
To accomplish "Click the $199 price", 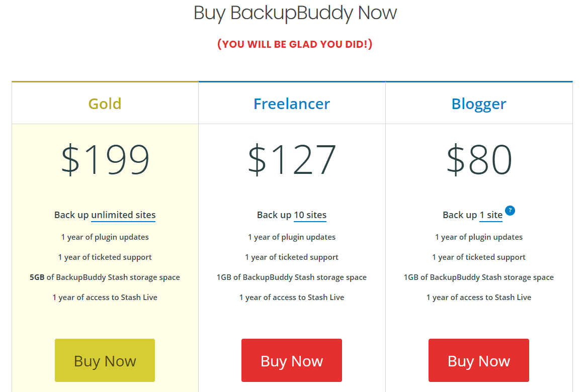I will (105, 160).
